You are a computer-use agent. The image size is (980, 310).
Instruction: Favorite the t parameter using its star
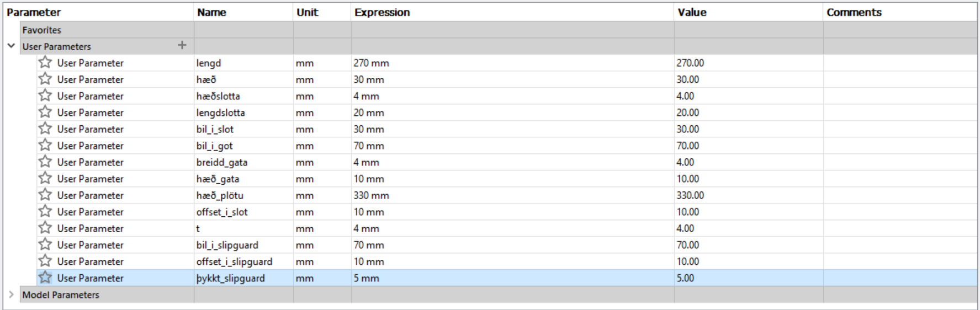point(45,228)
